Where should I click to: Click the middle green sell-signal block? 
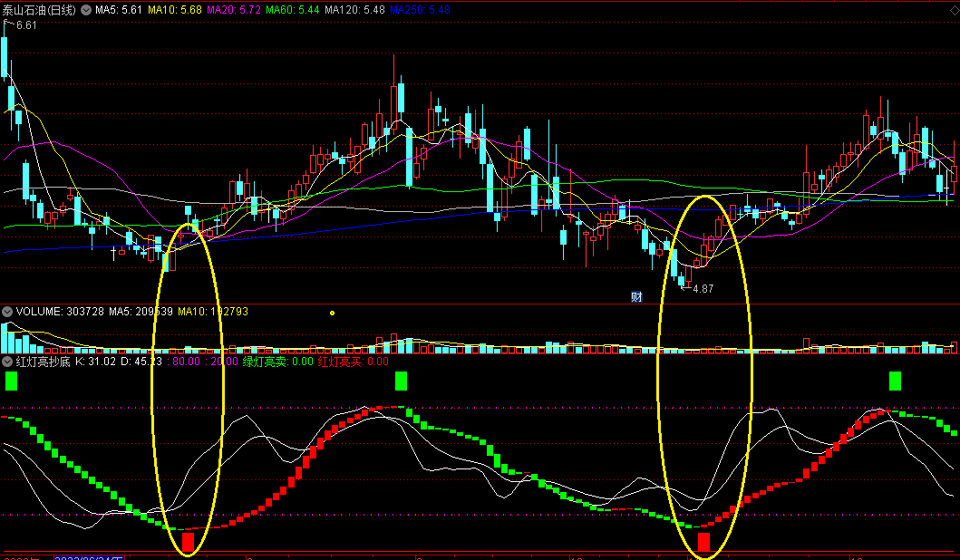(x=401, y=381)
